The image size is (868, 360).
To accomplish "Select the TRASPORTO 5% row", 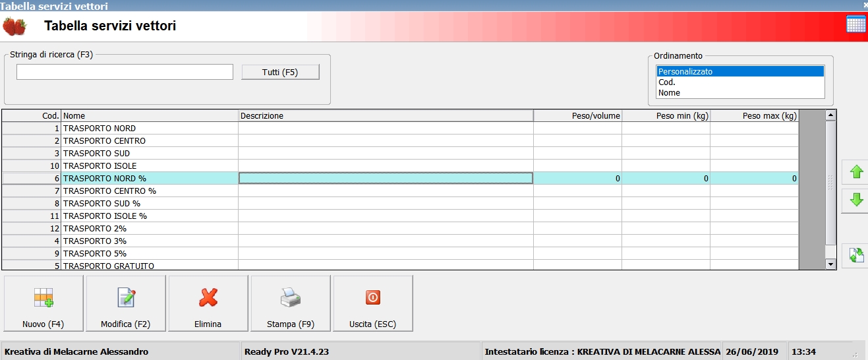I will (400, 253).
